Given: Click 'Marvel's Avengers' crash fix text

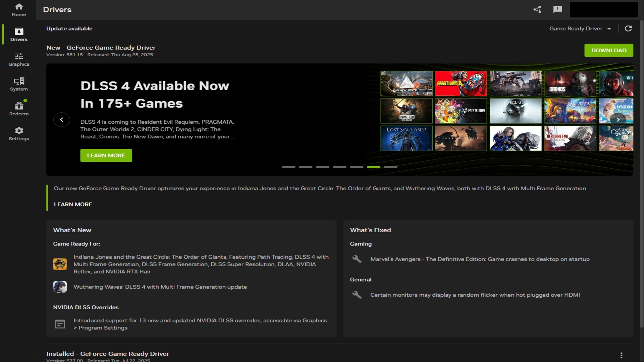Looking at the screenshot, I should pyautogui.click(x=480, y=259).
